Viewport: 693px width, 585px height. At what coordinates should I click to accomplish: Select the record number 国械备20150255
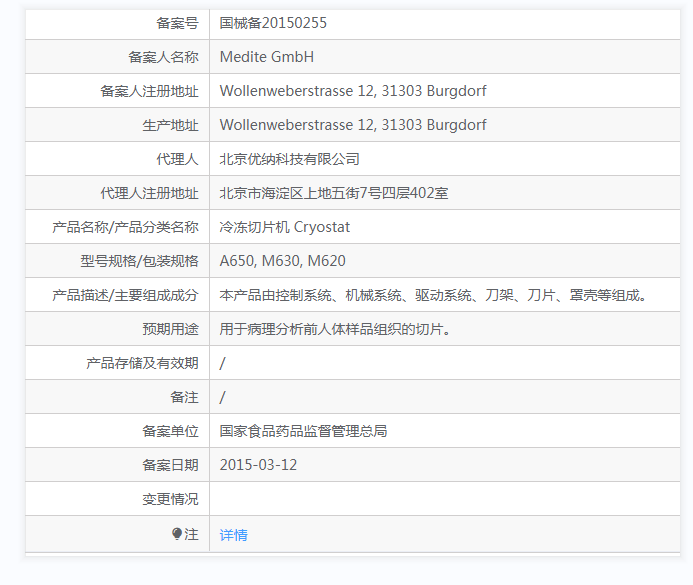(x=273, y=23)
